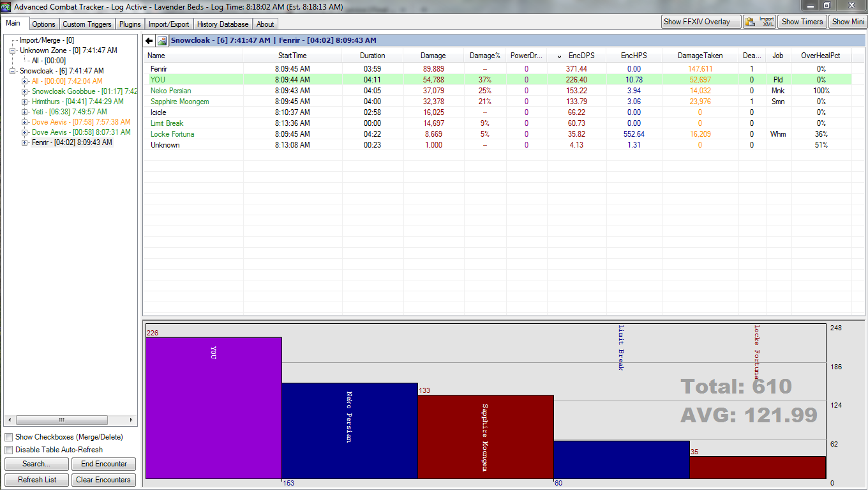Collapse the Unknown Zone tree node

[13, 50]
